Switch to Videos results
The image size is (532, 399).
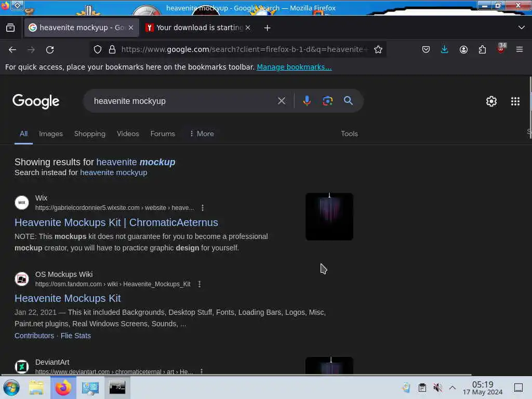[128, 134]
